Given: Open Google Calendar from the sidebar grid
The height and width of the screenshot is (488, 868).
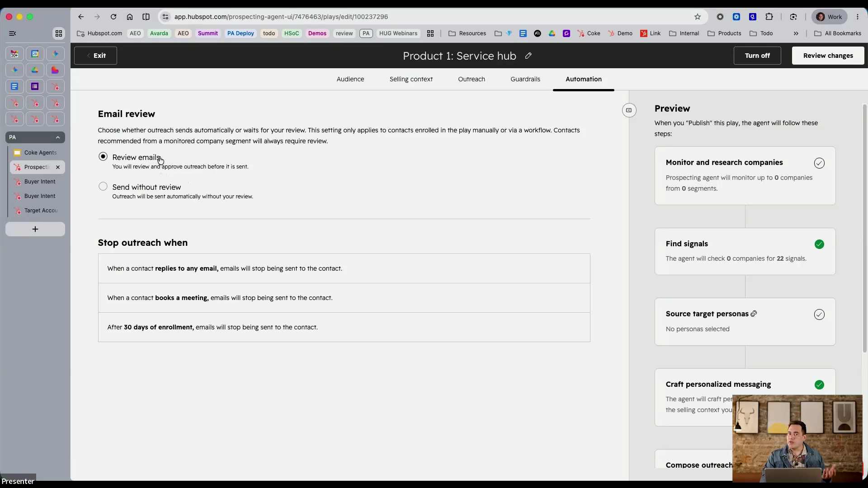Looking at the screenshot, I should pos(35,54).
